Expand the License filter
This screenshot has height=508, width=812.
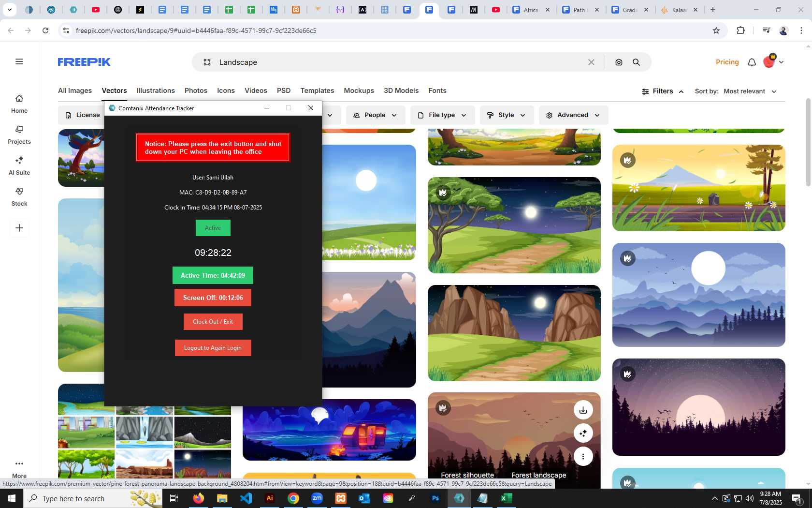[82, 115]
